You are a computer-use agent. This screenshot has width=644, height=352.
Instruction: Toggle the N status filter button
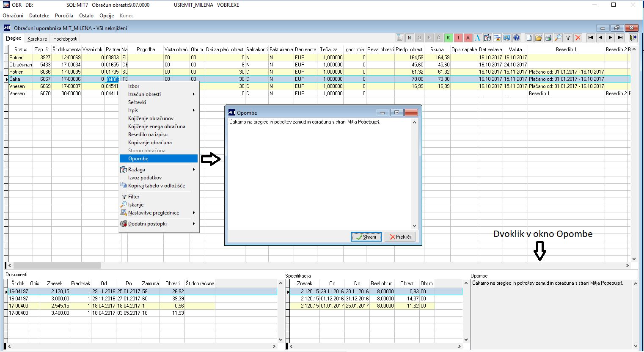(409, 38)
